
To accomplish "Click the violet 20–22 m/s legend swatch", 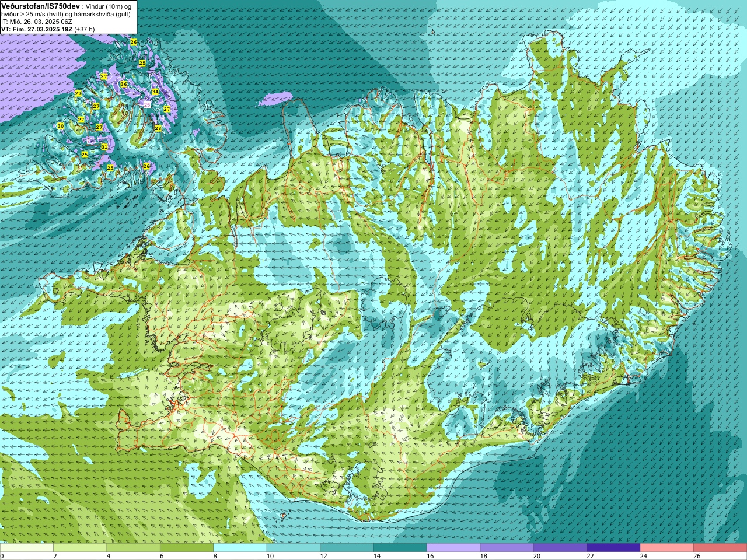I will coord(560,547).
